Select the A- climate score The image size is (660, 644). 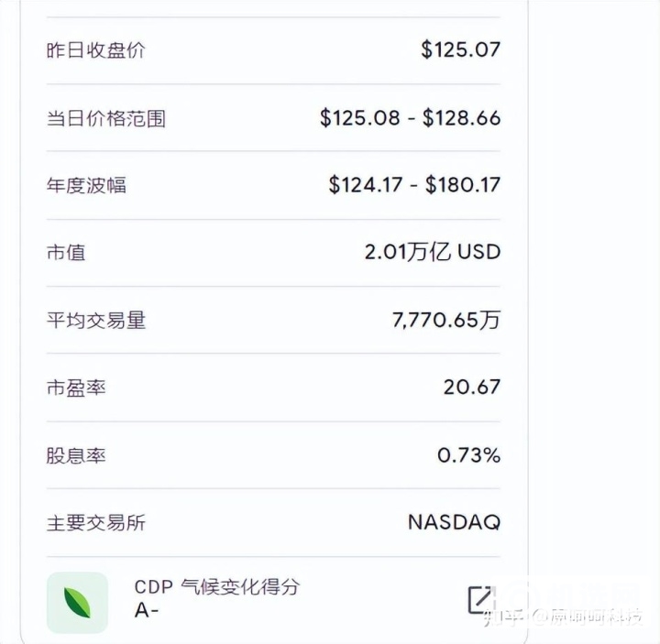[x=147, y=611]
